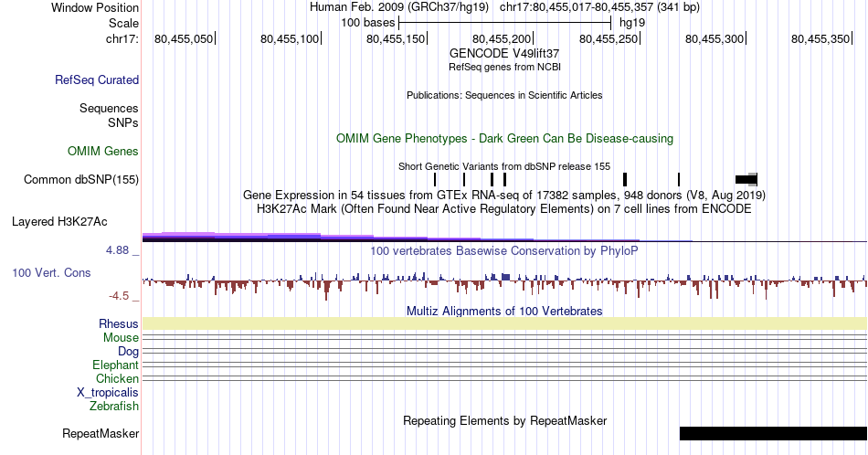The image size is (868, 455).
Task: Click the dbSNP mark just before 80,455,300
Action: click(x=679, y=179)
